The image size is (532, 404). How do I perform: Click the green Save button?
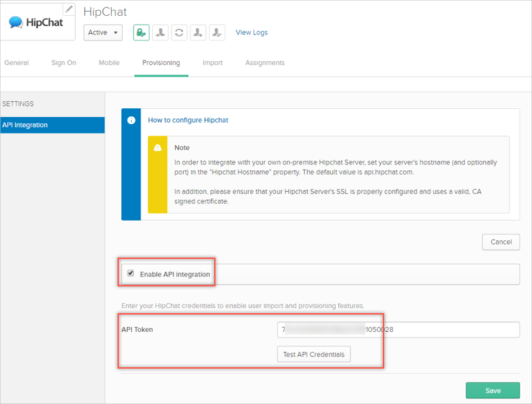coord(492,390)
